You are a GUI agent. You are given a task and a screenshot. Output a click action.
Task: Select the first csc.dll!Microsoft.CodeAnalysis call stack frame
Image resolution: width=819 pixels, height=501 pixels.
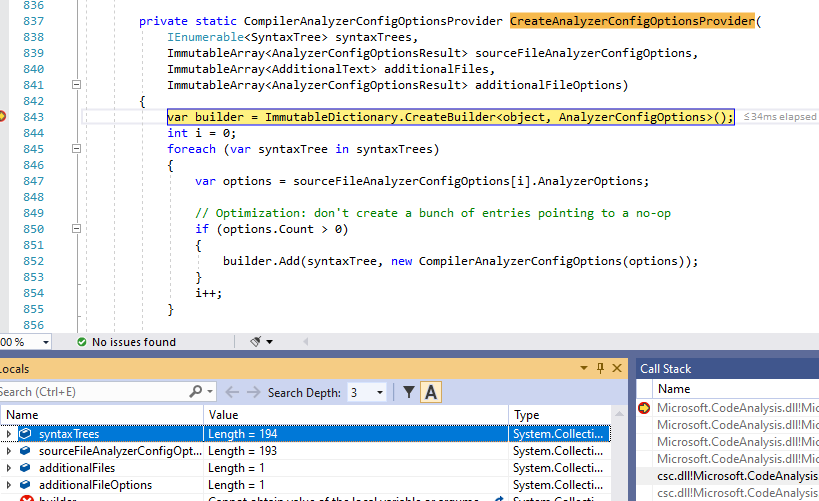(738, 476)
